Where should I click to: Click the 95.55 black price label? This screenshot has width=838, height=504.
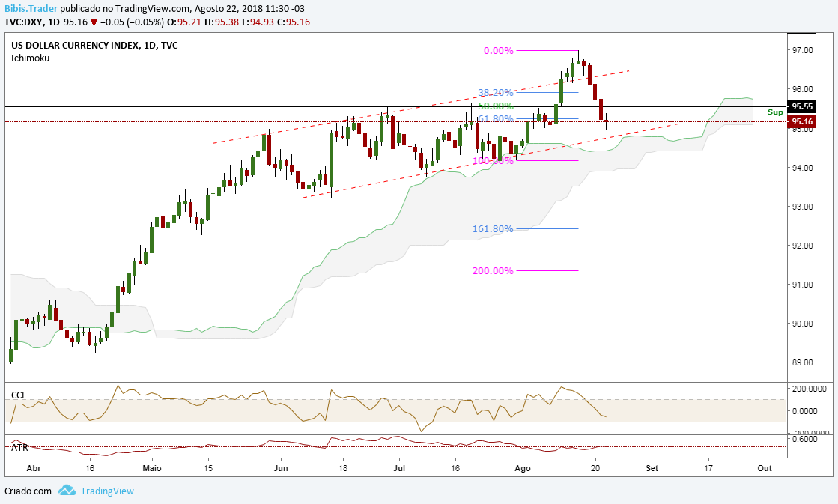pos(801,106)
